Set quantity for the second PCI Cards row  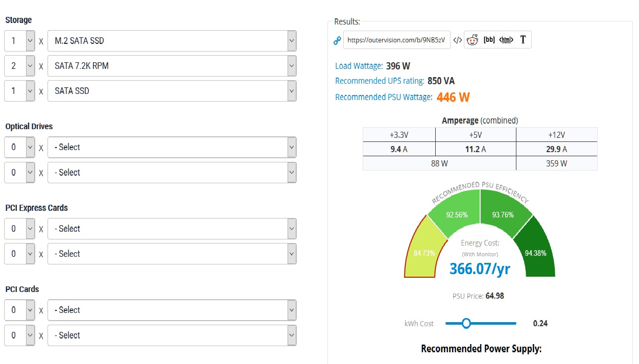pos(19,335)
